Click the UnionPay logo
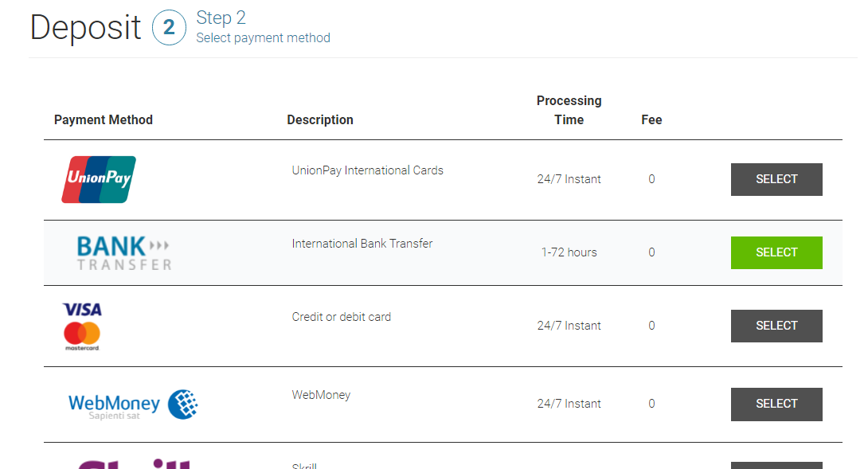 [99, 179]
